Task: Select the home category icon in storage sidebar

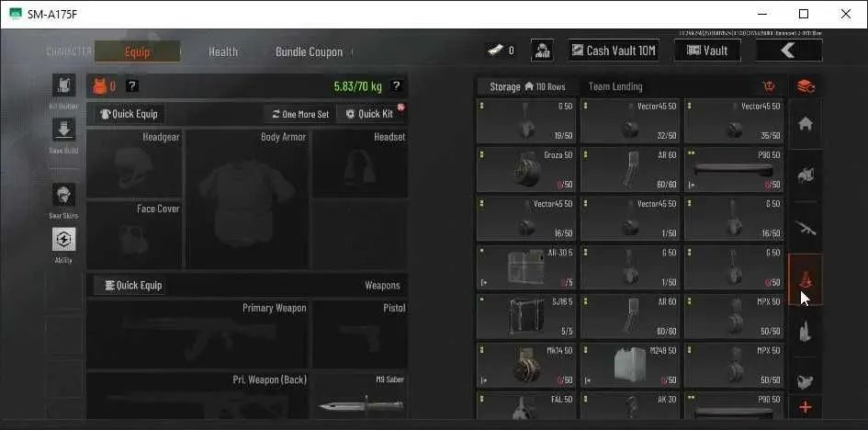Action: pos(805,125)
